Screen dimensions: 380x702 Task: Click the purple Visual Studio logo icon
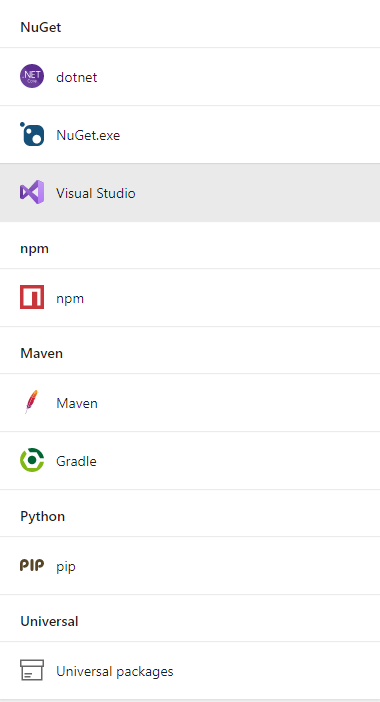(32, 193)
